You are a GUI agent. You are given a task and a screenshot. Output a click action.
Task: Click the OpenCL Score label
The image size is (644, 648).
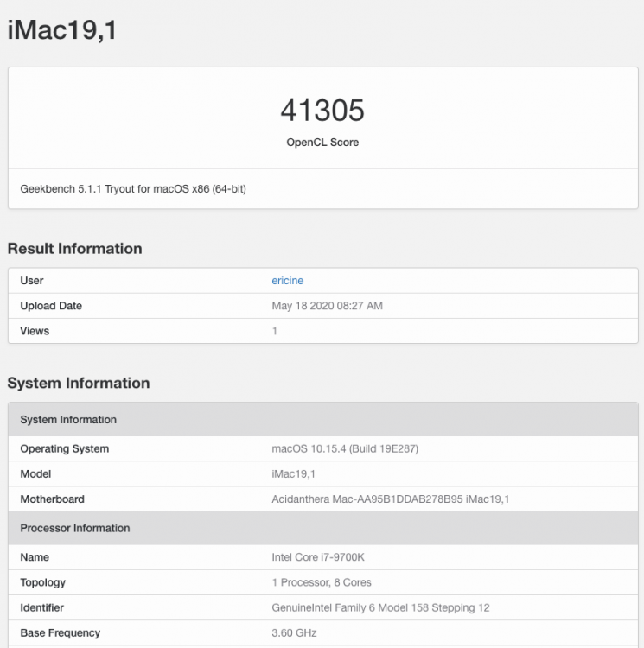[x=322, y=143]
